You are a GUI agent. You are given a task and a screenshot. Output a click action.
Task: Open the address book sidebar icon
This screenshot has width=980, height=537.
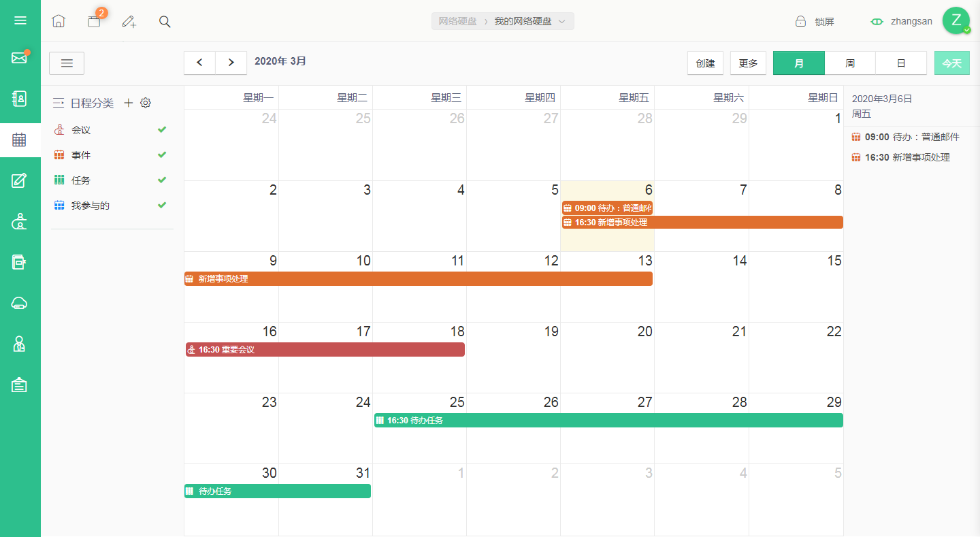point(20,99)
